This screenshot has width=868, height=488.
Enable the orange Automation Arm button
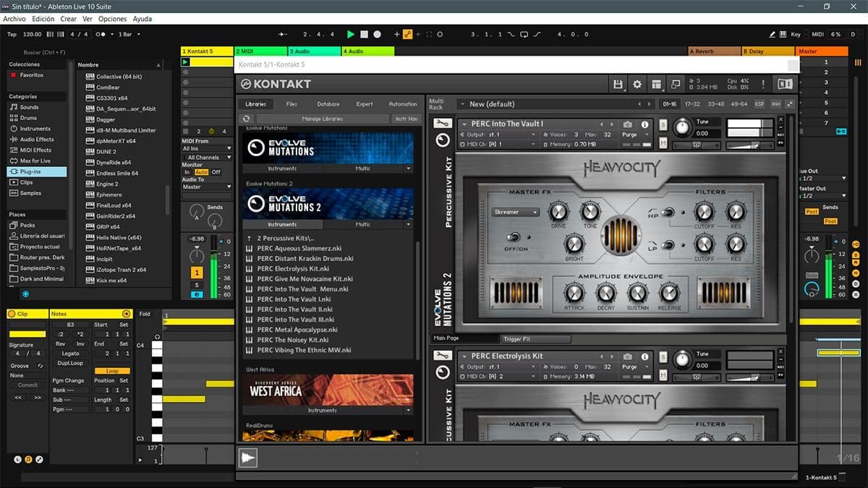point(408,34)
